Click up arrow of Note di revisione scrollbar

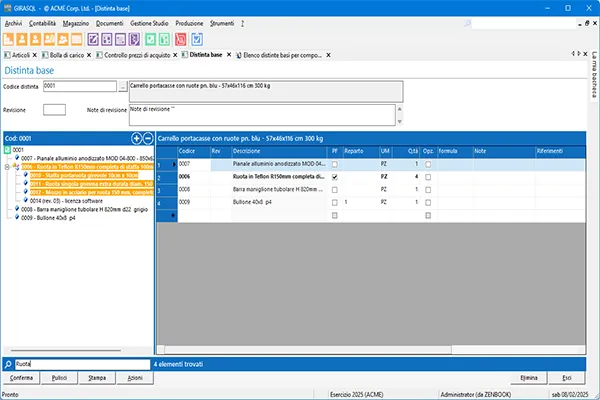pyautogui.click(x=399, y=109)
